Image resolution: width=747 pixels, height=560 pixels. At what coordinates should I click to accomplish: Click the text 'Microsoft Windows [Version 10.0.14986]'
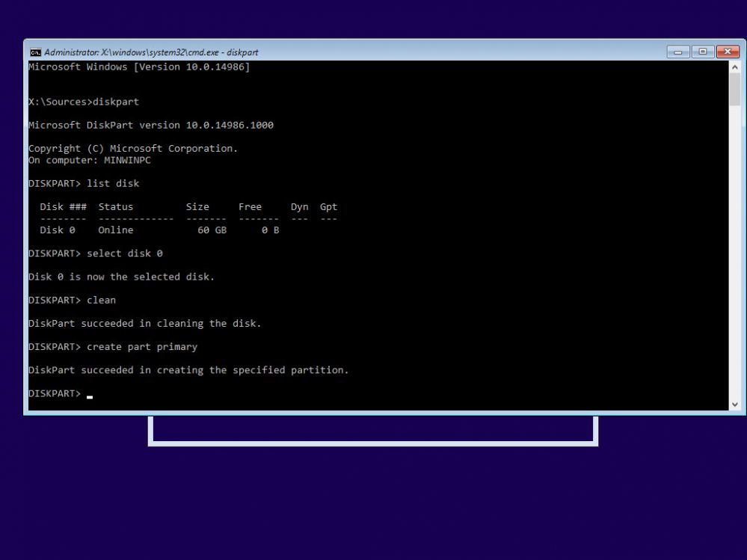click(139, 67)
